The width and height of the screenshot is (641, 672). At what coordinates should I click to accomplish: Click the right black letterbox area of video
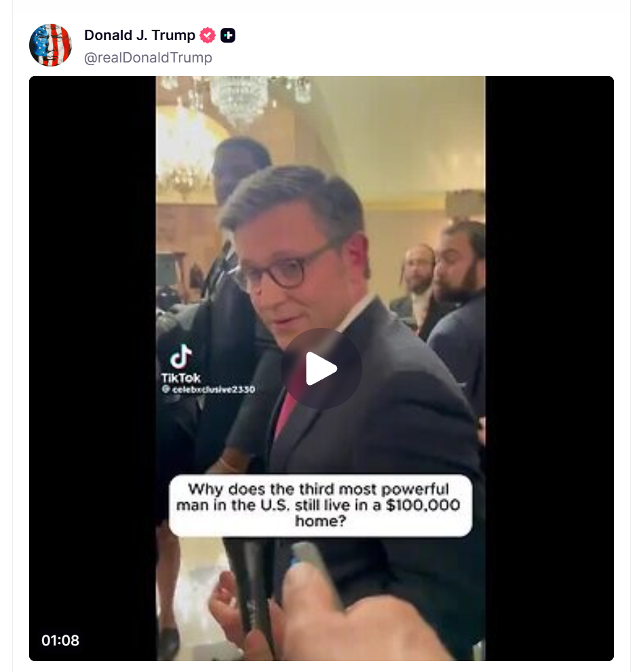click(550, 369)
